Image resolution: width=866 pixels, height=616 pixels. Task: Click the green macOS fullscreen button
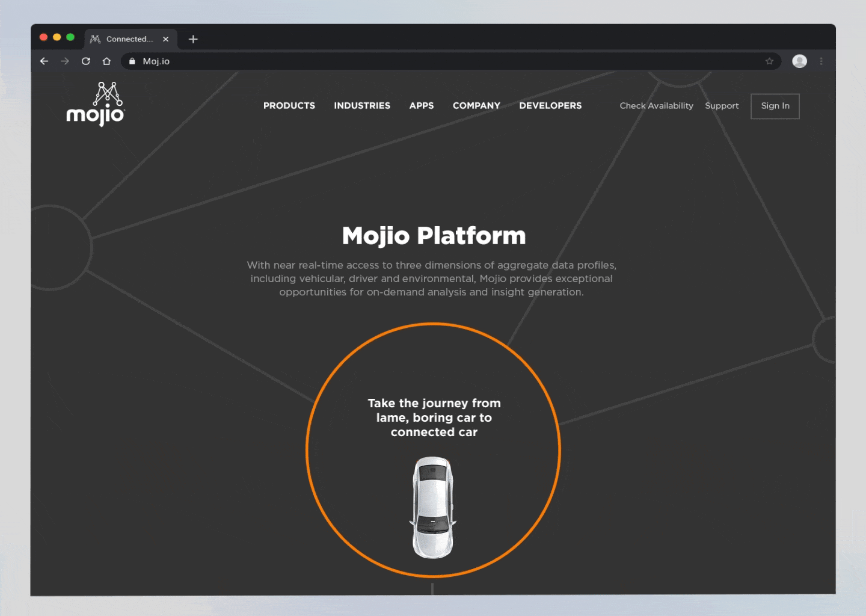tap(70, 37)
